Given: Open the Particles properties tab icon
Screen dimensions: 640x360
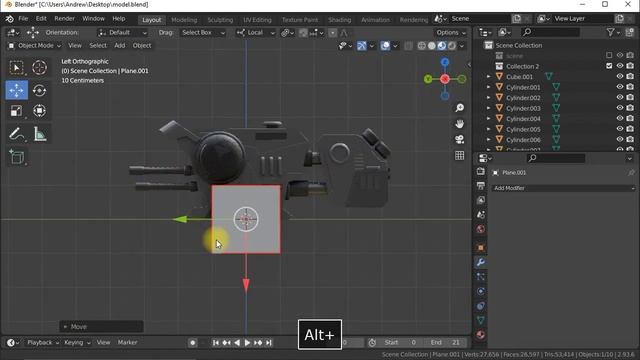Looking at the screenshot, I should tap(480, 277).
